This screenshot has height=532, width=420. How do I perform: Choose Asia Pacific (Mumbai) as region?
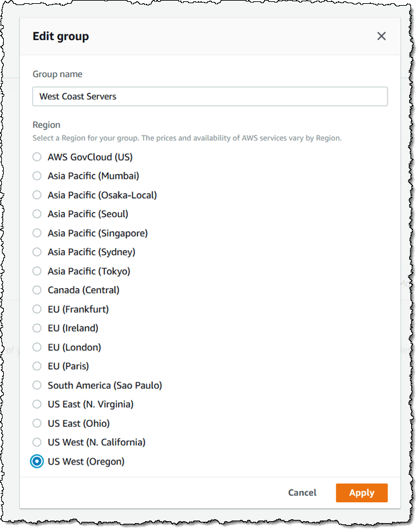(36, 176)
